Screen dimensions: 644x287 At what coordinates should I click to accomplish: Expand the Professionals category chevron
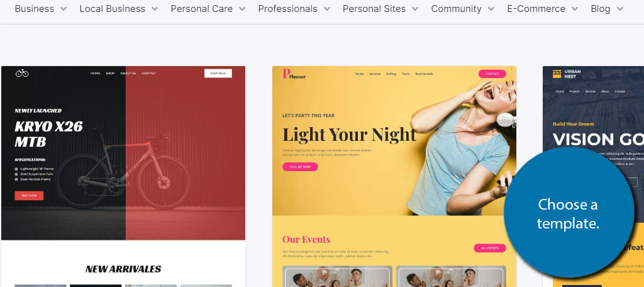[x=326, y=9]
